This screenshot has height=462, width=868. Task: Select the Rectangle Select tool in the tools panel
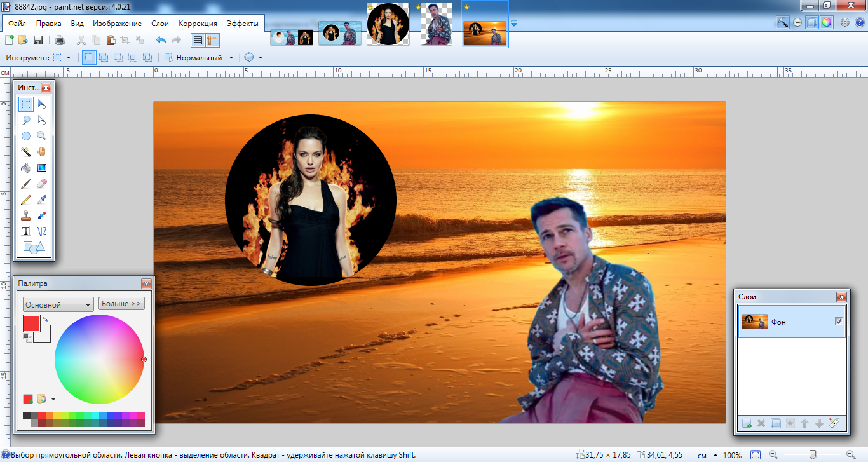[x=26, y=104]
